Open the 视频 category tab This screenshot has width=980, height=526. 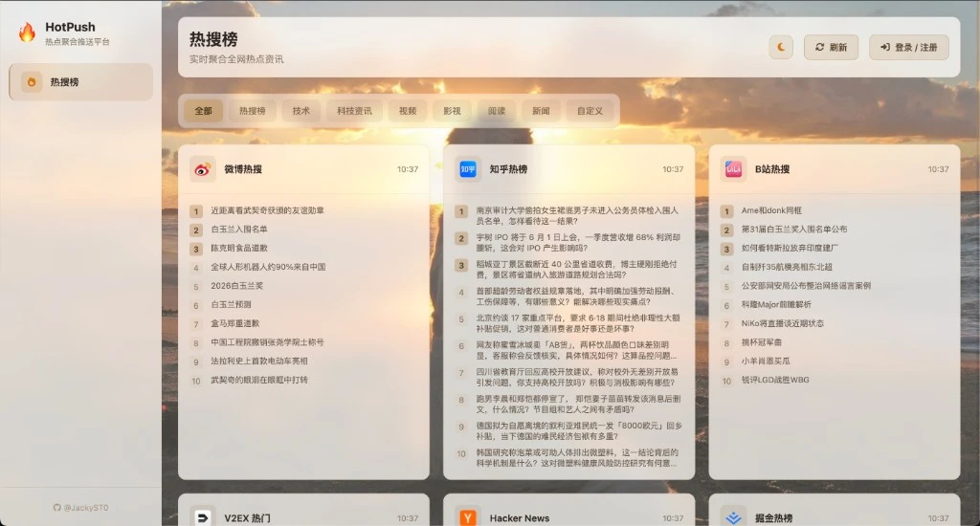point(408,111)
